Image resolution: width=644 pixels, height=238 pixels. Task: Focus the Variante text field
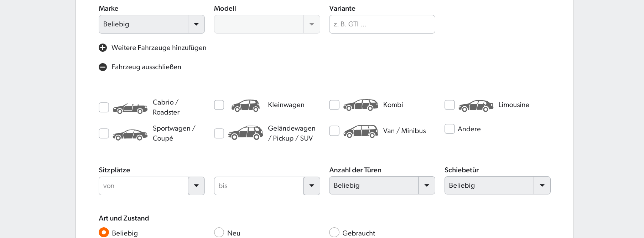coord(382,24)
